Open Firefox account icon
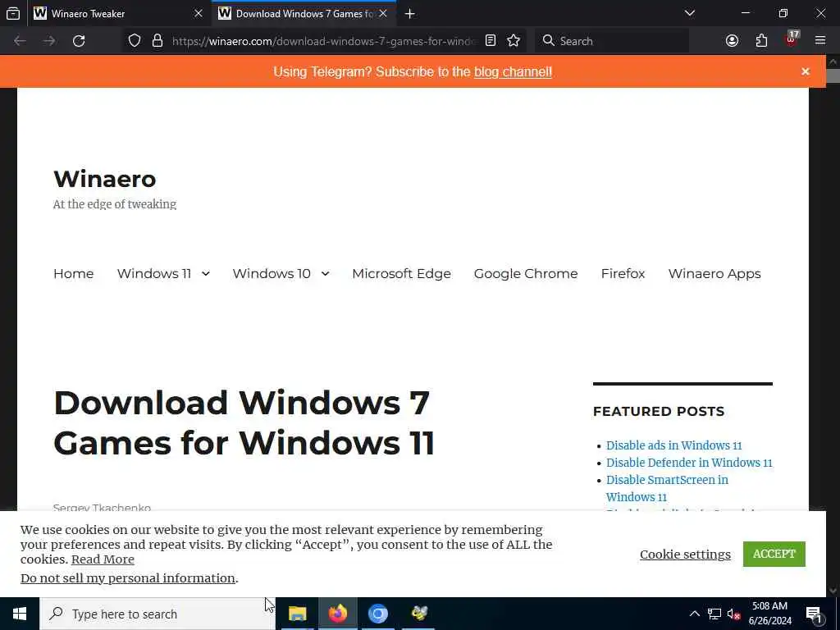Viewport: 840px width, 630px height. tap(732, 41)
